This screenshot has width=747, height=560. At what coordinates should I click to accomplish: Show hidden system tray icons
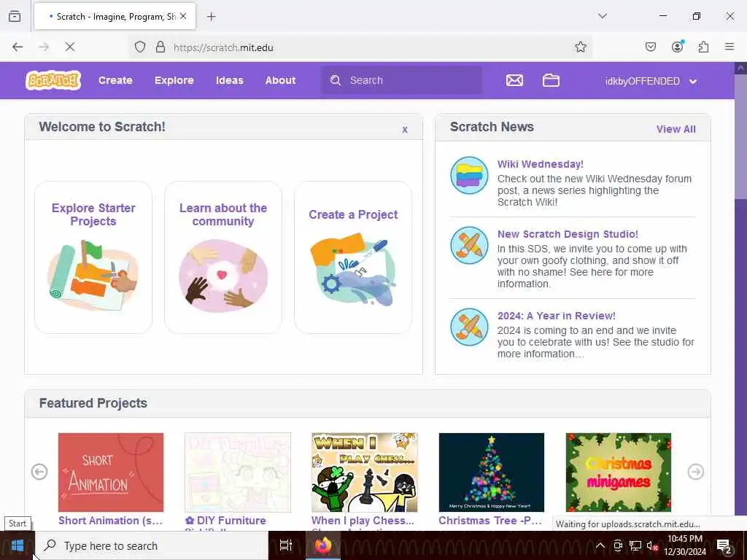tap(600, 545)
